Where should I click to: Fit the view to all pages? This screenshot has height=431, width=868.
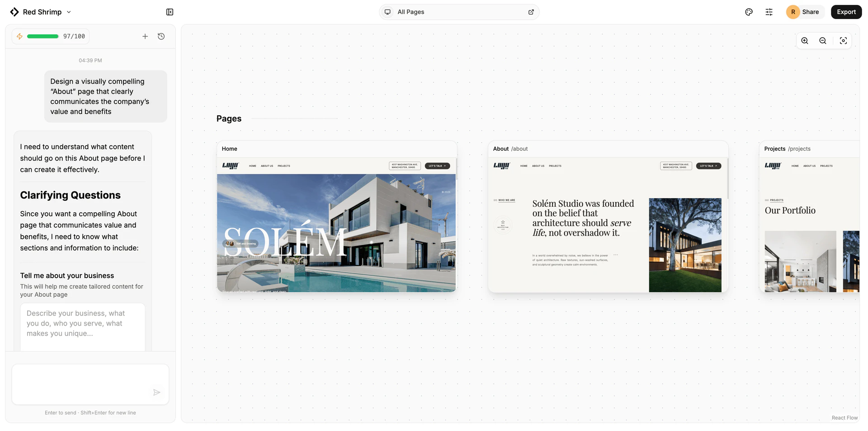click(843, 40)
